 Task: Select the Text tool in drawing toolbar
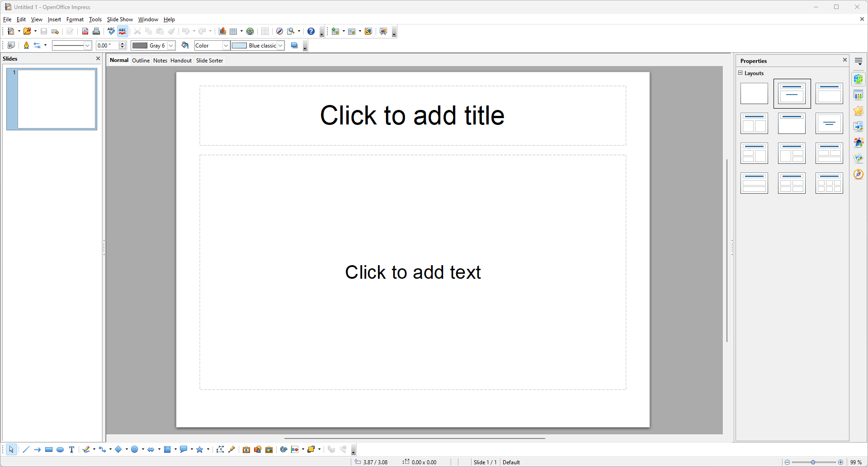(71, 449)
